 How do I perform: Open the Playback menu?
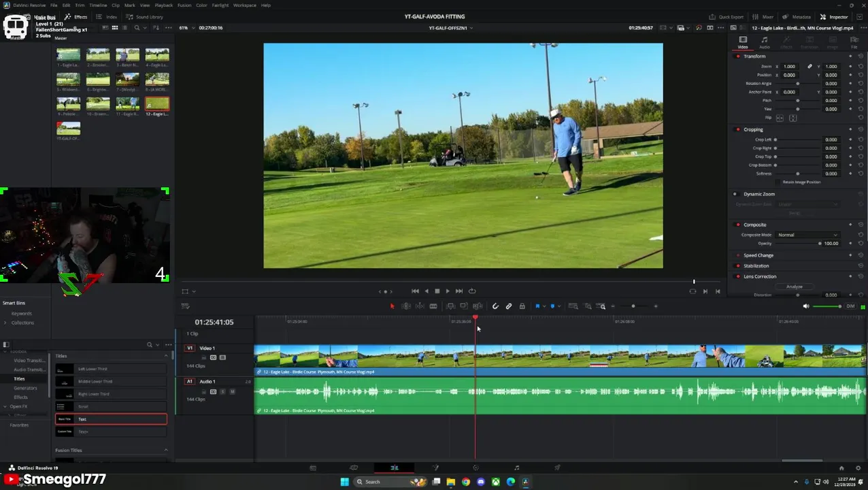point(164,5)
